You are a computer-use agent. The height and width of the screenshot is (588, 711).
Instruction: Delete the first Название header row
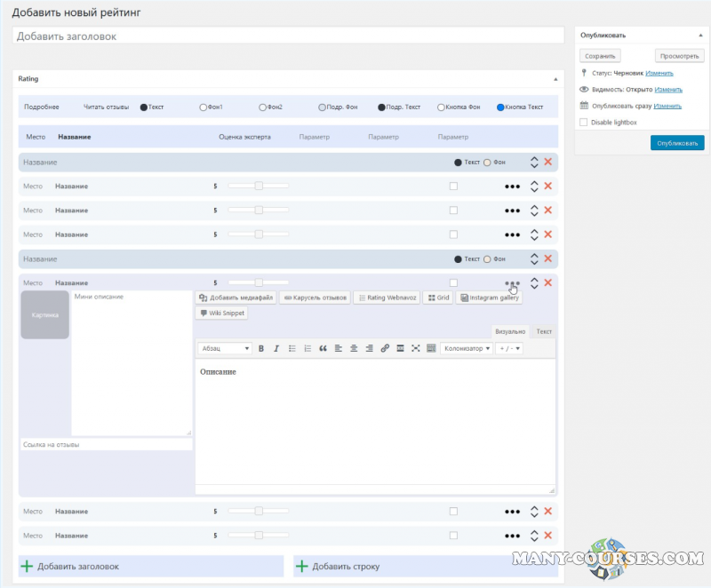tap(547, 163)
